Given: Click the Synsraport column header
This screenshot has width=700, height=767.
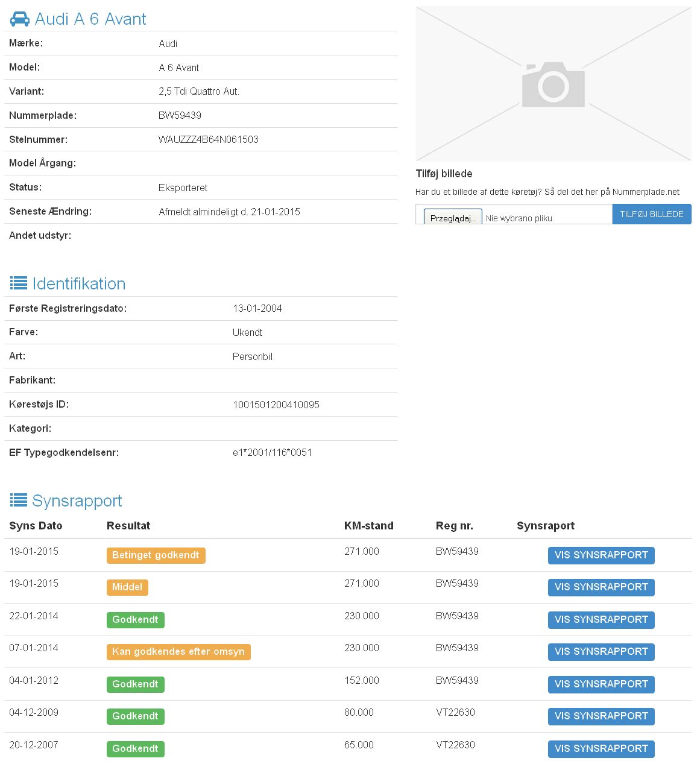Looking at the screenshot, I should pos(546,526).
